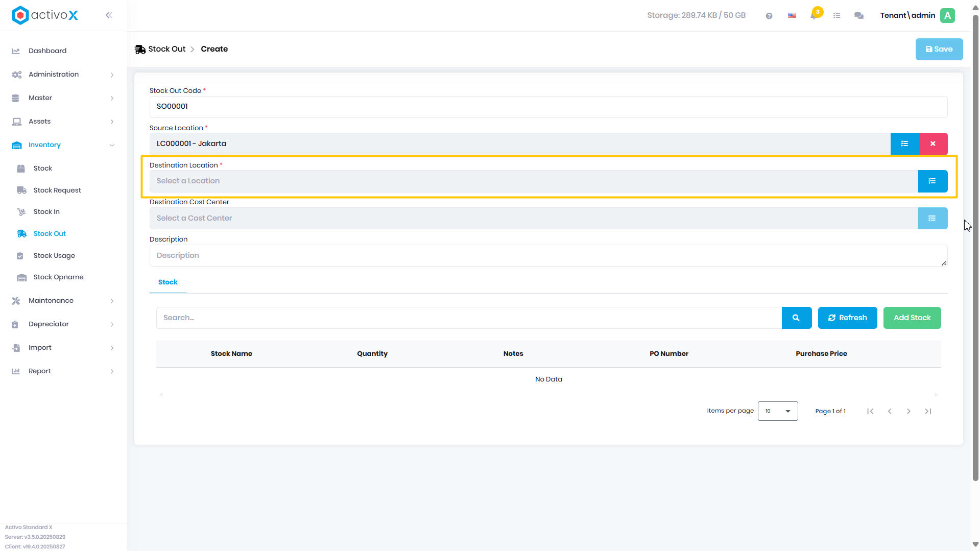Click the Master database icon
Image resolution: width=980 pixels, height=551 pixels.
pos(15,98)
